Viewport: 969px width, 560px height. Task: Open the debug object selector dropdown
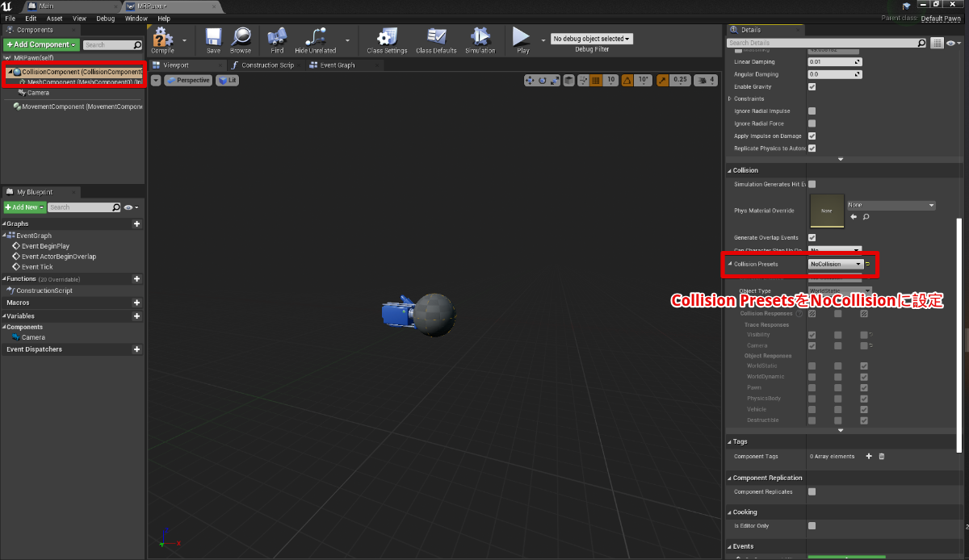coord(591,39)
